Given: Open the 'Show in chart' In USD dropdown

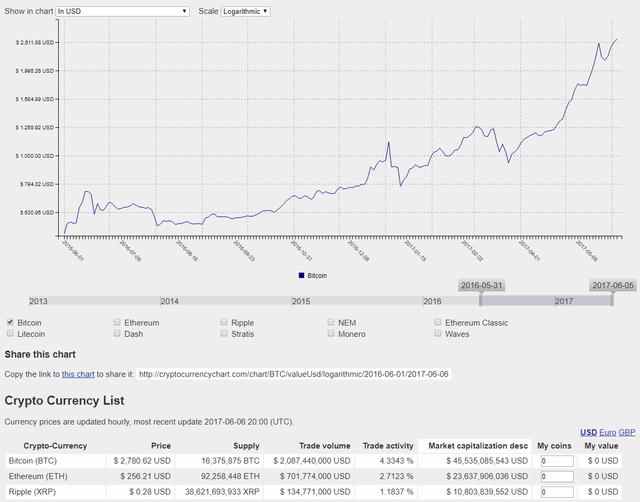Looking at the screenshot, I should coord(122,11).
